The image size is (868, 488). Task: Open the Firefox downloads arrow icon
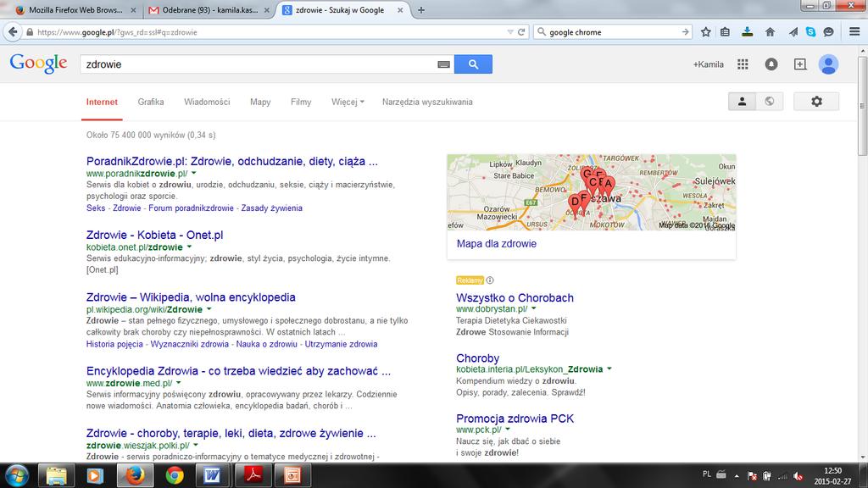coord(748,32)
